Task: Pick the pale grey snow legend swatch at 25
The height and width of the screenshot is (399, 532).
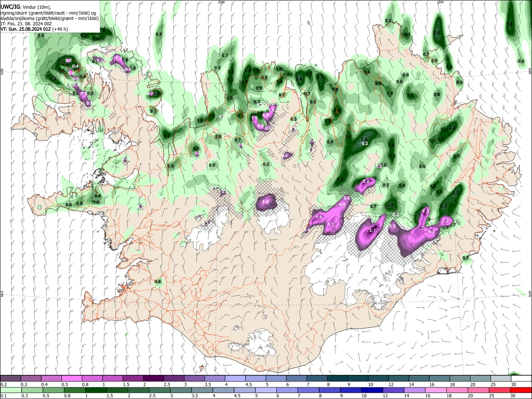Action: click(500, 379)
